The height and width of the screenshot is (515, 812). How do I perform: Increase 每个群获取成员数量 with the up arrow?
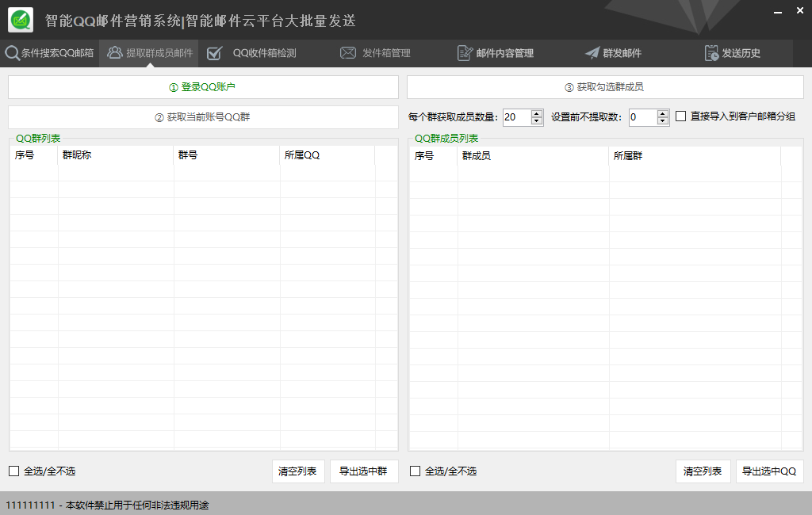tap(537, 113)
